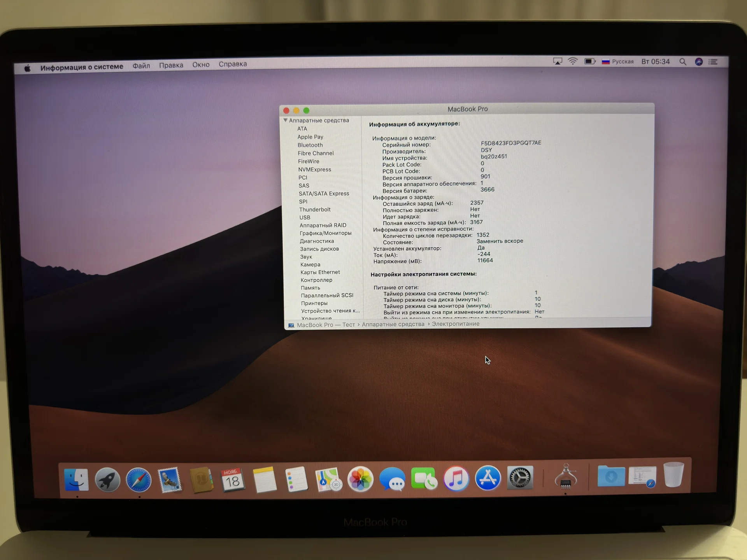Open Reminders from the Dock
747x560 pixels.
click(x=296, y=479)
